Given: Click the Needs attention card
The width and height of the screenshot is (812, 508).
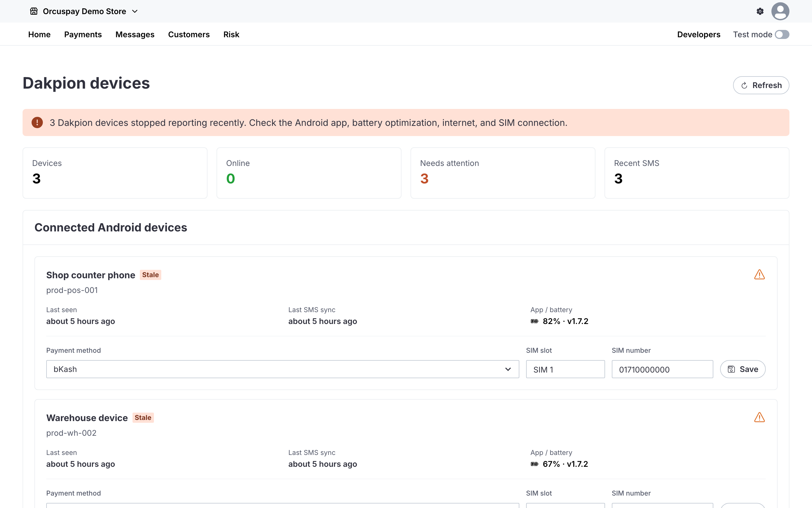Looking at the screenshot, I should pos(503,173).
